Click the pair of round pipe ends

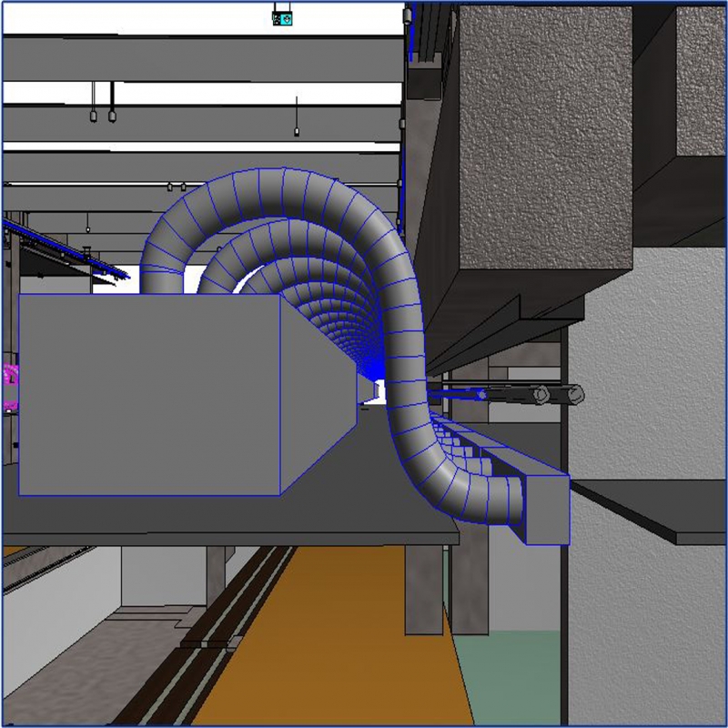[x=557, y=394]
